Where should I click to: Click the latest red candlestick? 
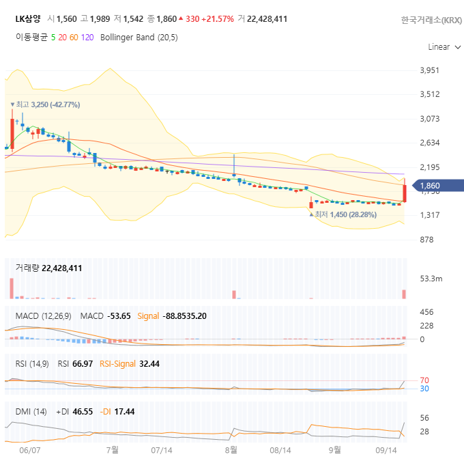405,193
